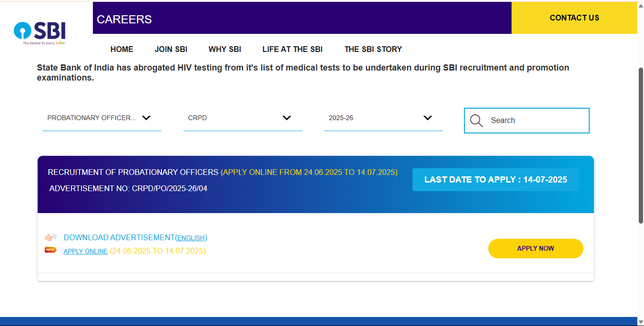Click the search magnifier icon
The width and height of the screenshot is (644, 326).
(476, 121)
